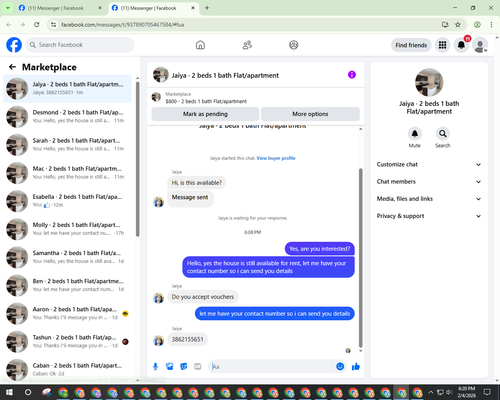
Task: Expand the Chat members section
Action: pyautogui.click(x=429, y=182)
